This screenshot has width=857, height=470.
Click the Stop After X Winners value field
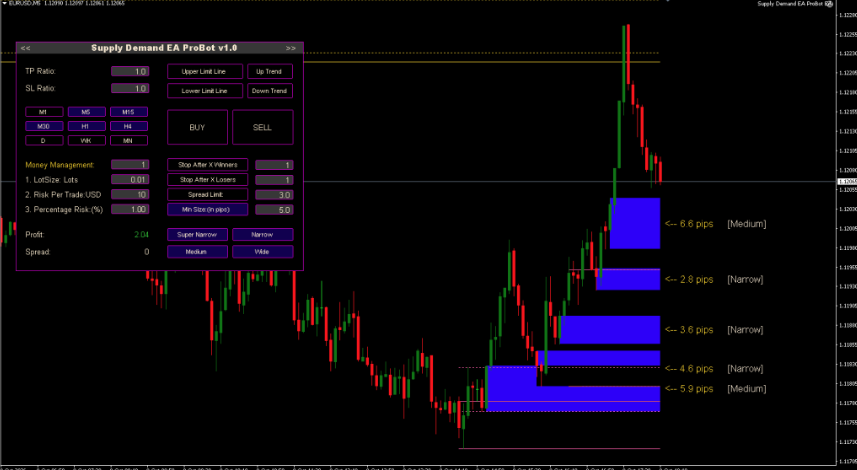[274, 165]
